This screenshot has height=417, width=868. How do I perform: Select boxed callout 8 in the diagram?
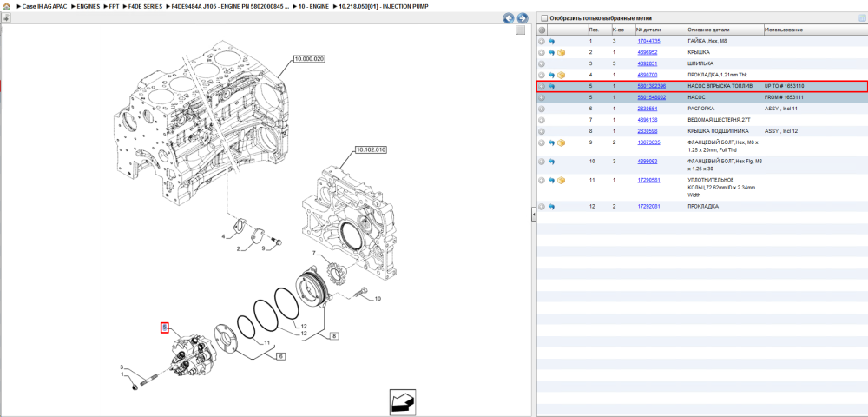335,335
